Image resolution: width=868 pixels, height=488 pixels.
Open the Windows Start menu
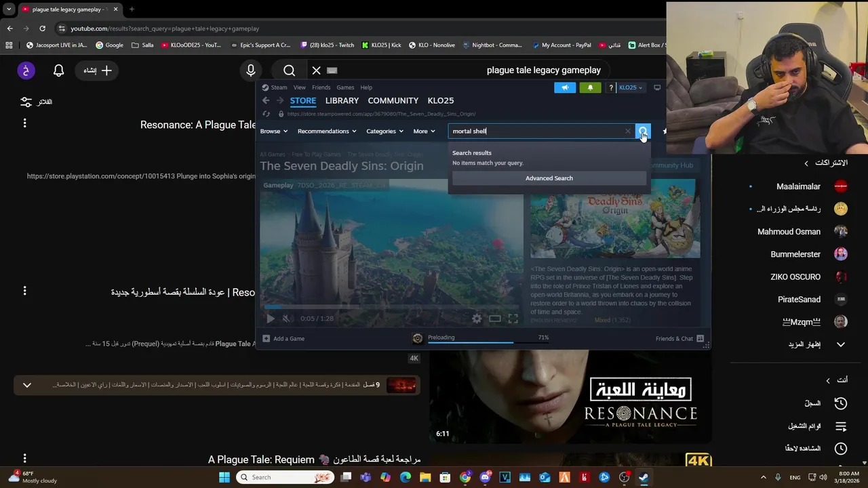coord(224,477)
